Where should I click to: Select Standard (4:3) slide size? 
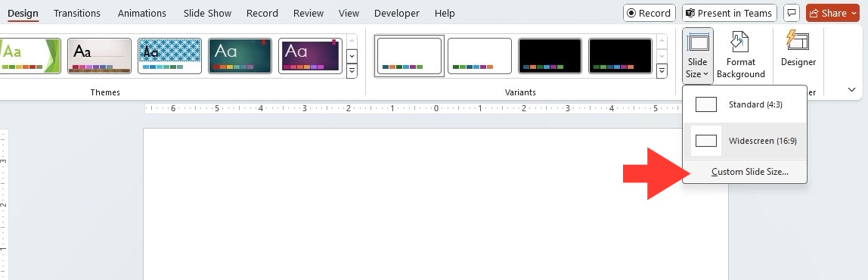pos(745,104)
